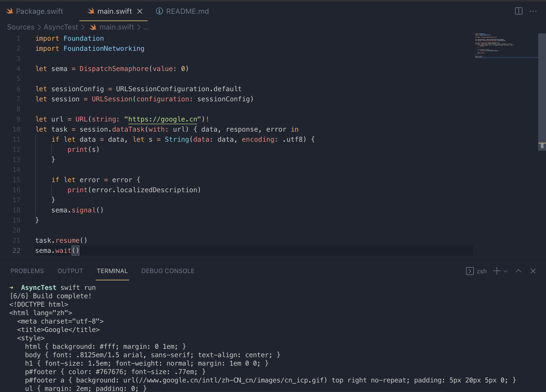This screenshot has width=546, height=392.
Task: Click the info icon on README.md tab
Action: click(159, 11)
